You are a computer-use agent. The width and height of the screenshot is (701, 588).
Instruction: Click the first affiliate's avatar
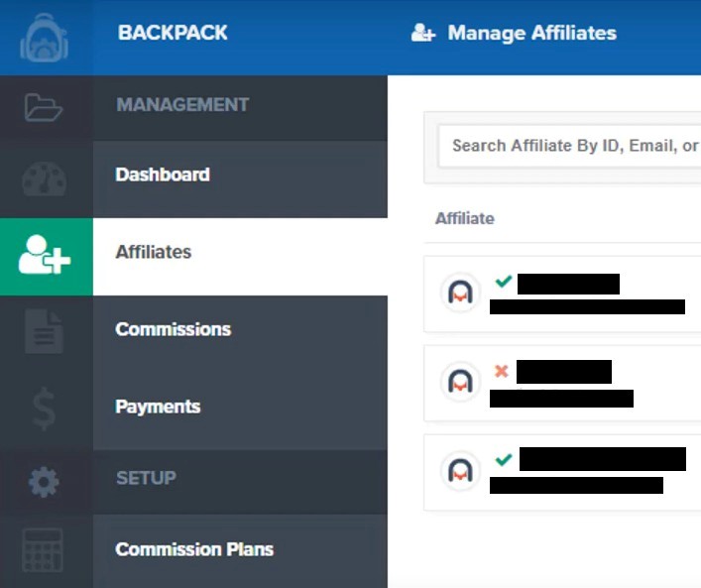[460, 293]
